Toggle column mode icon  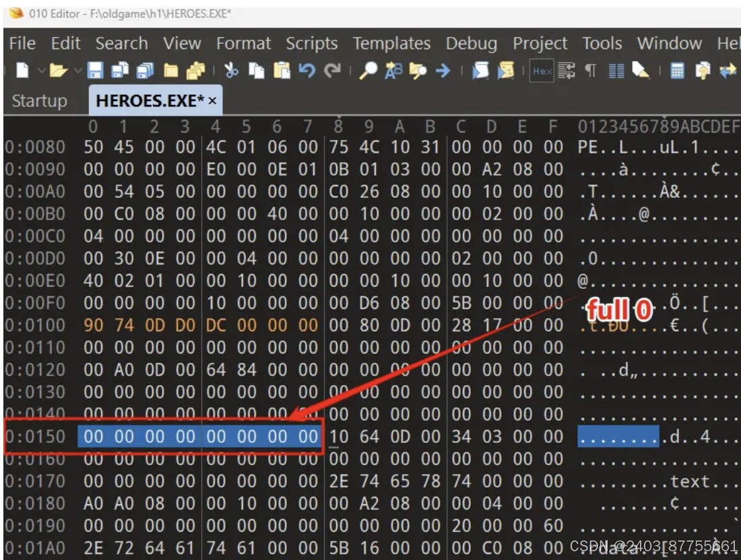click(x=616, y=71)
